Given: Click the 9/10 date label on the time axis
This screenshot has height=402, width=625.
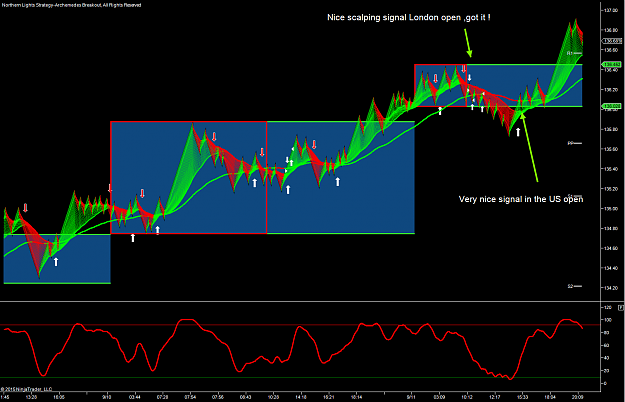Looking at the screenshot, I should [107, 397].
